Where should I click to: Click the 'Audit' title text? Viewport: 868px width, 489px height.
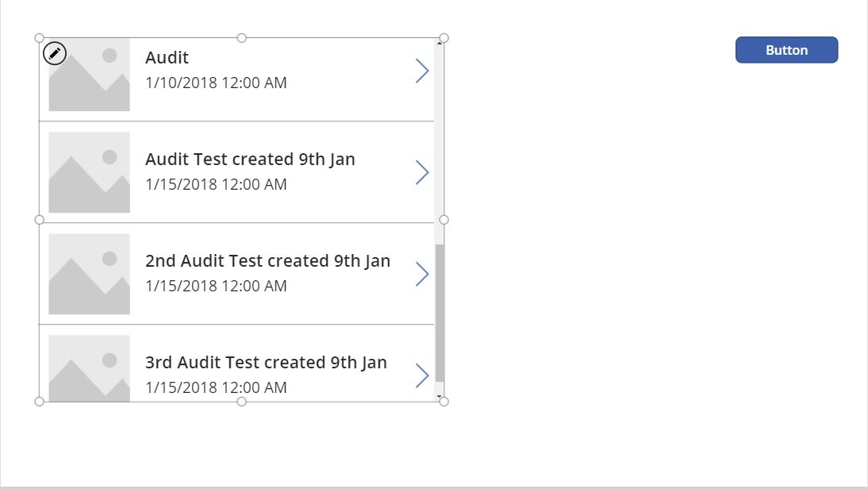point(167,57)
